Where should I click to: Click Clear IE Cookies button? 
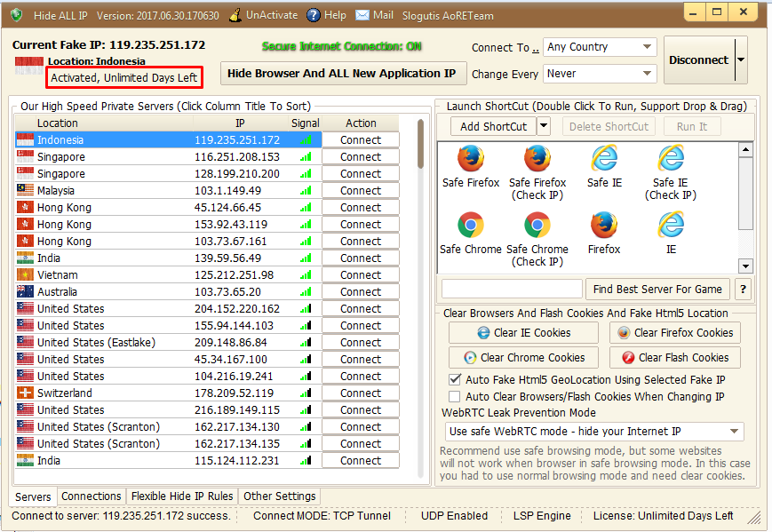tap(523, 333)
